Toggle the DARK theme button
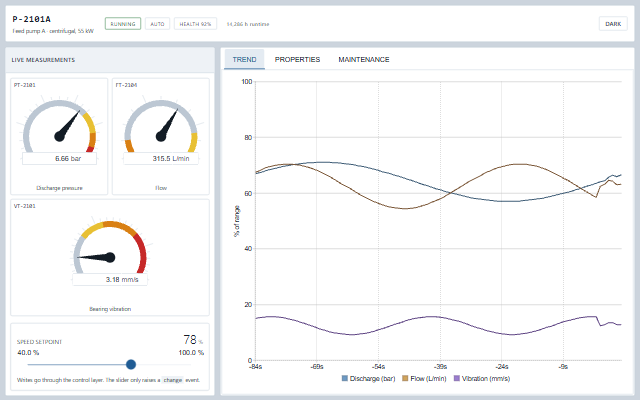The image size is (640, 400). pyautogui.click(x=613, y=24)
